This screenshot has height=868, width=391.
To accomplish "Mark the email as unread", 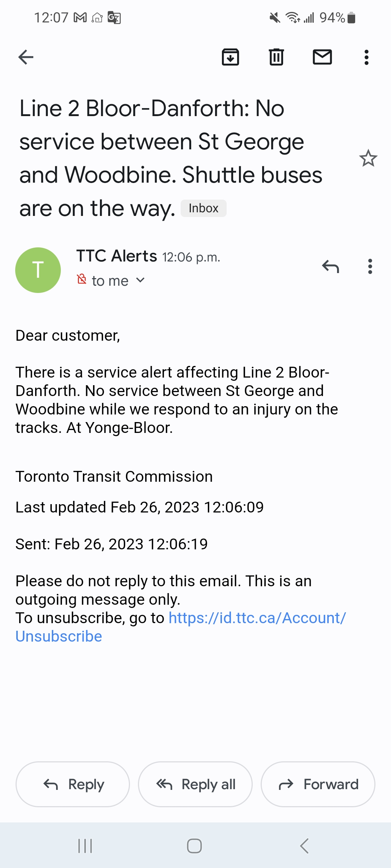I will [x=322, y=57].
